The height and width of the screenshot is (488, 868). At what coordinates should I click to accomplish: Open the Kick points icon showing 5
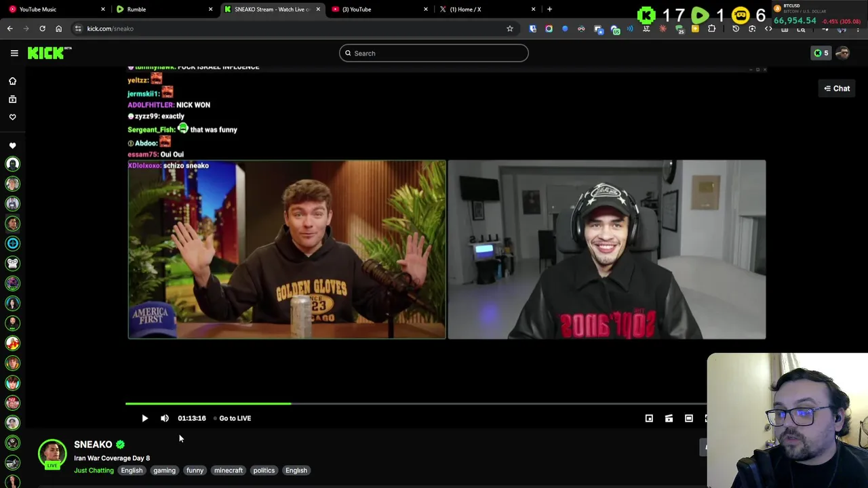[x=821, y=53]
